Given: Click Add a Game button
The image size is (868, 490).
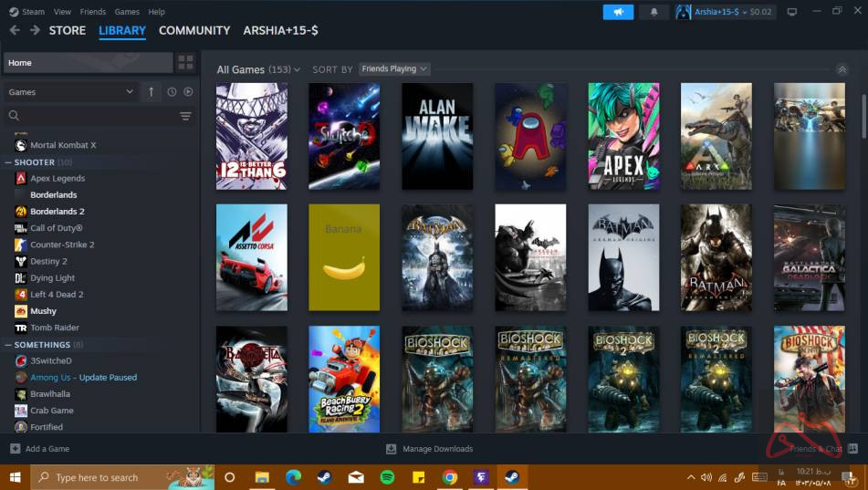Looking at the screenshot, I should tap(40, 449).
